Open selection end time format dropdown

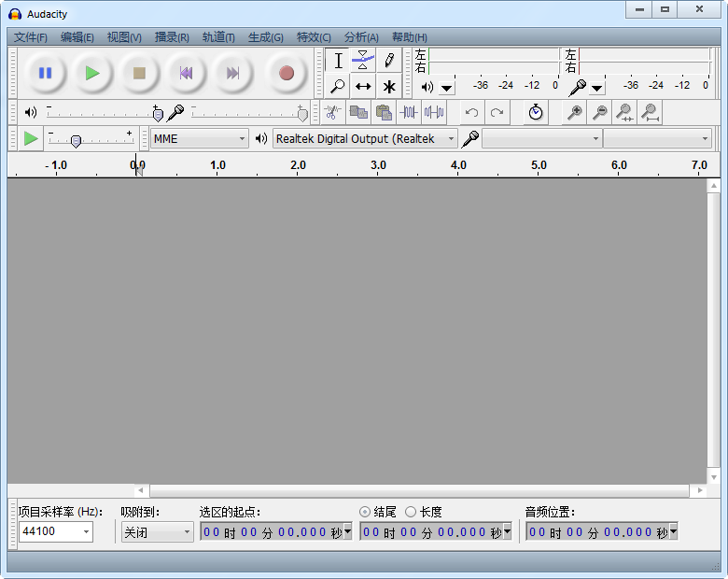508,530
